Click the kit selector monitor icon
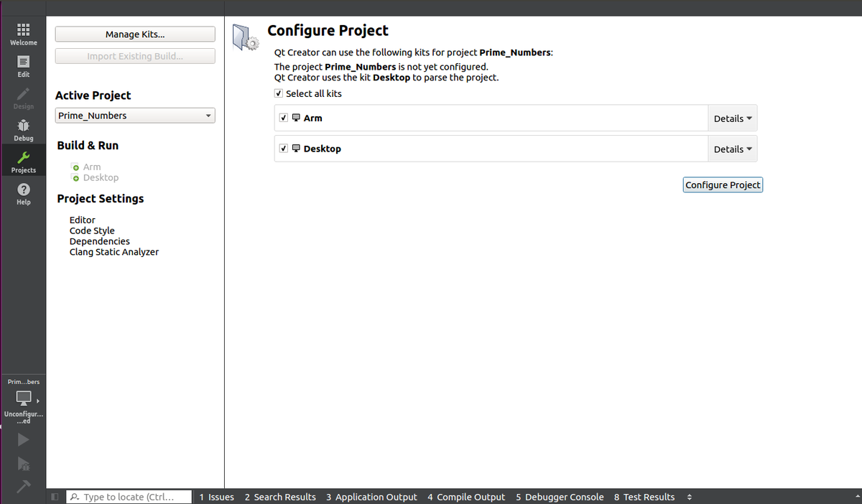This screenshot has width=862, height=504. [22, 397]
